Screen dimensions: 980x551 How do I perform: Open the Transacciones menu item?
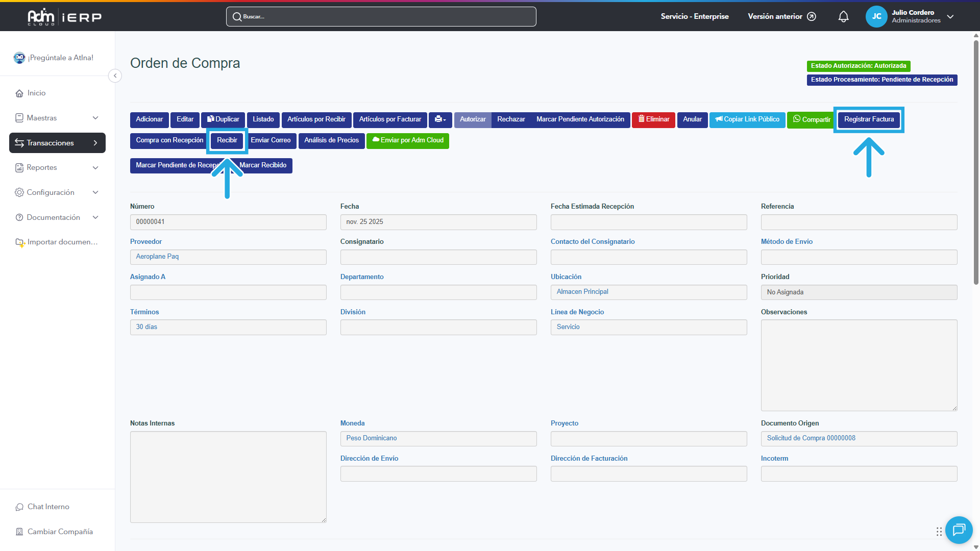pos(57,143)
